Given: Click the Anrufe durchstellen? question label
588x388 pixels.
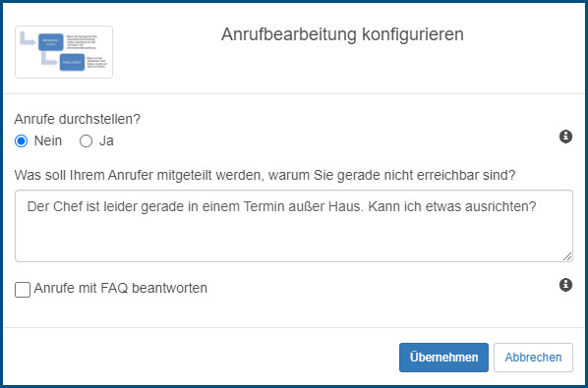Looking at the screenshot, I should [x=78, y=120].
